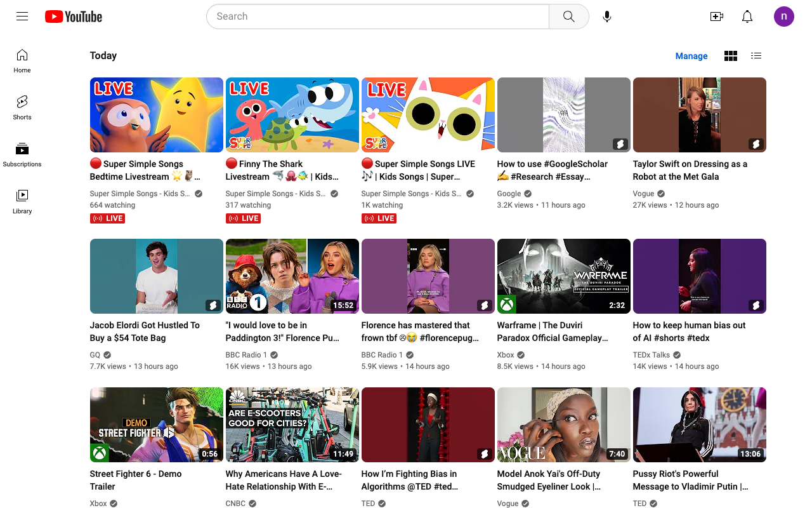Open Library in the sidebar
This screenshot has height=508, width=812.
click(x=22, y=202)
